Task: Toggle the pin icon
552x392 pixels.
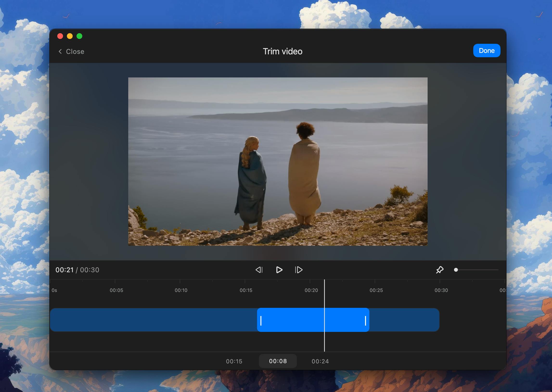Action: tap(440, 270)
